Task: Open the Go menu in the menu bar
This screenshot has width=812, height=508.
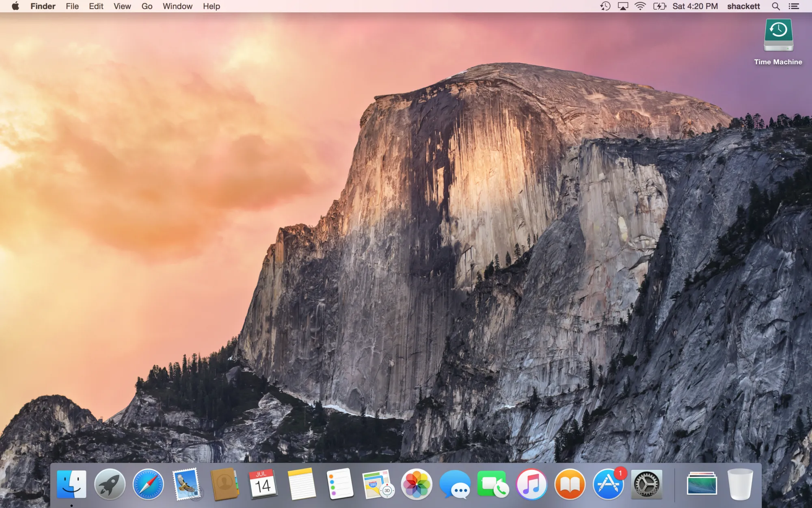Action: [147, 6]
